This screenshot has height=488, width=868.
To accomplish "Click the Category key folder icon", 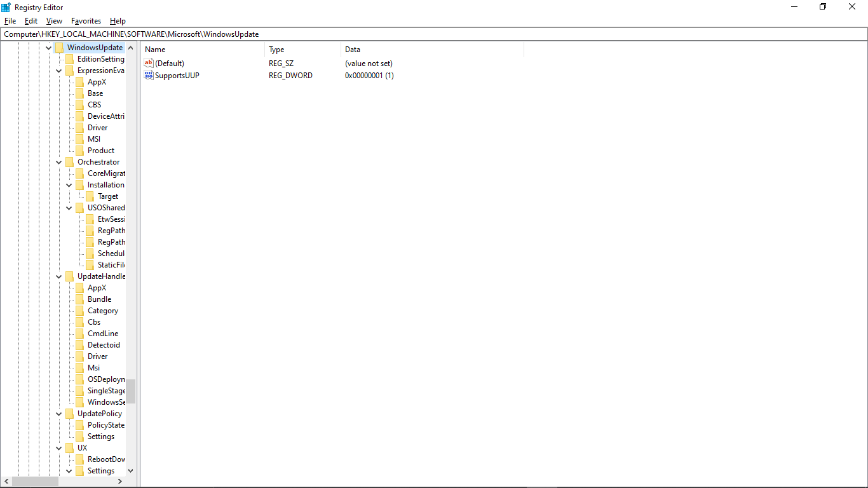I will click(x=80, y=311).
